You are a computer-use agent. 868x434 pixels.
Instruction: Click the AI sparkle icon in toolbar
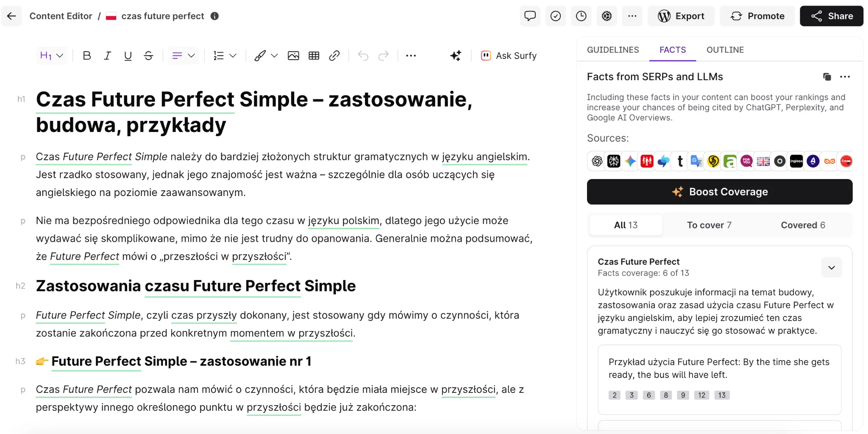click(x=456, y=56)
